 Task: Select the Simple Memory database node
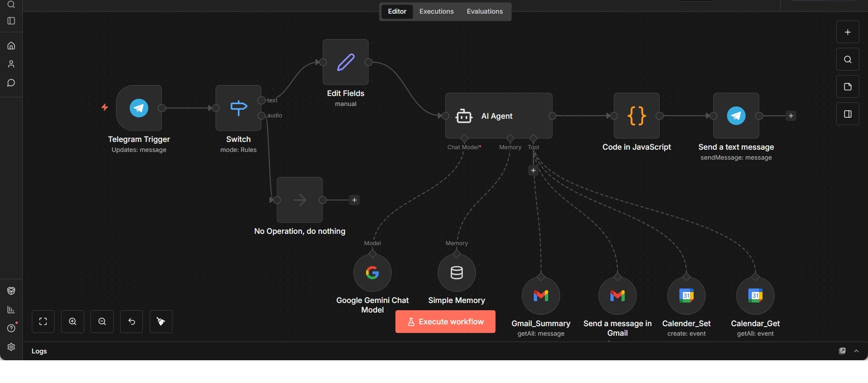(457, 273)
